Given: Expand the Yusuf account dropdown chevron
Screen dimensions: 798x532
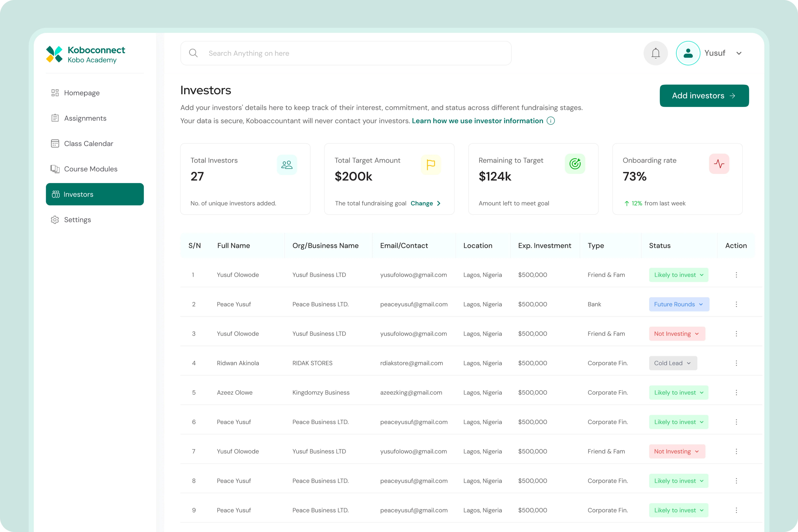Looking at the screenshot, I should coord(739,53).
